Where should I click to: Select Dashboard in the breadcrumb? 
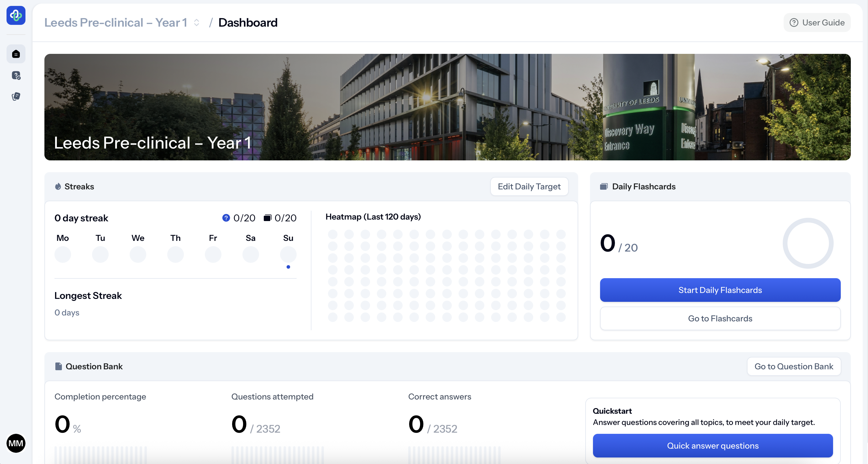(x=248, y=22)
